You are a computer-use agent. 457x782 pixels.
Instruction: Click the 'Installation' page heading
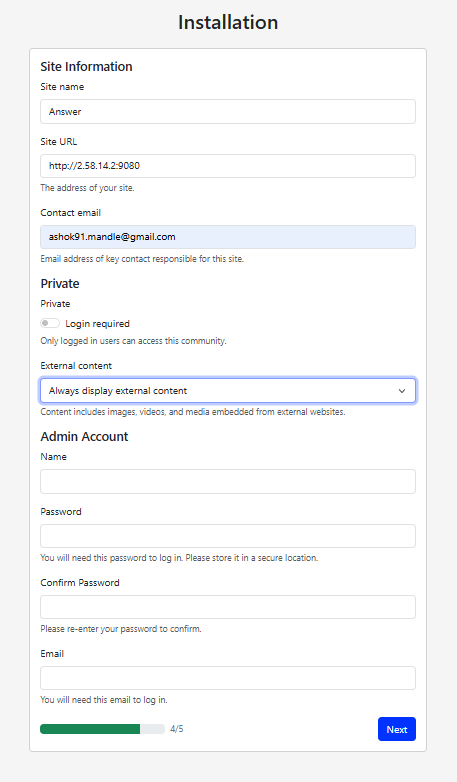tap(228, 22)
